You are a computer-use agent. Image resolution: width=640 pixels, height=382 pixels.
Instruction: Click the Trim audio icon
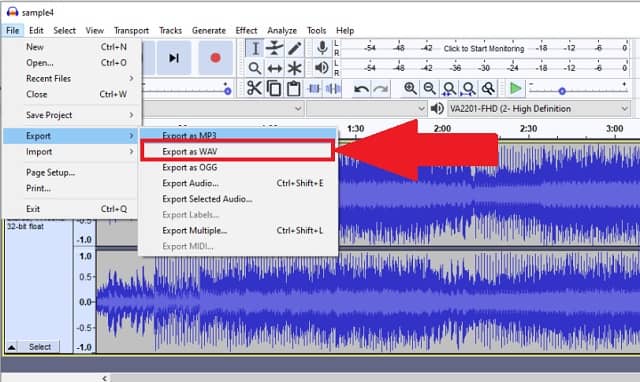coord(313,88)
